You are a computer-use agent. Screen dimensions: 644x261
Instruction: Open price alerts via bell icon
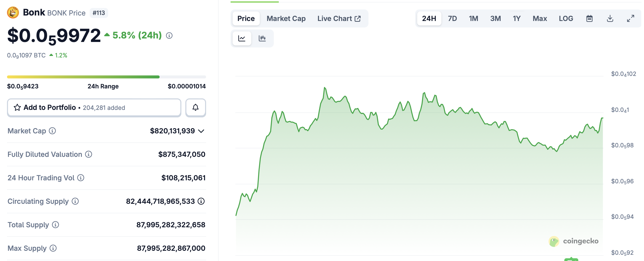pyautogui.click(x=196, y=107)
